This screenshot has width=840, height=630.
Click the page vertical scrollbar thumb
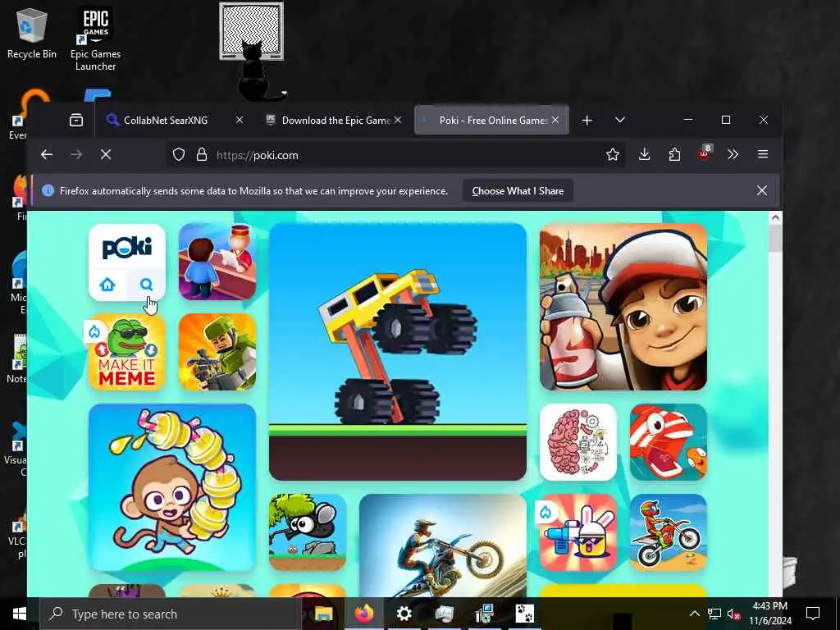click(775, 239)
